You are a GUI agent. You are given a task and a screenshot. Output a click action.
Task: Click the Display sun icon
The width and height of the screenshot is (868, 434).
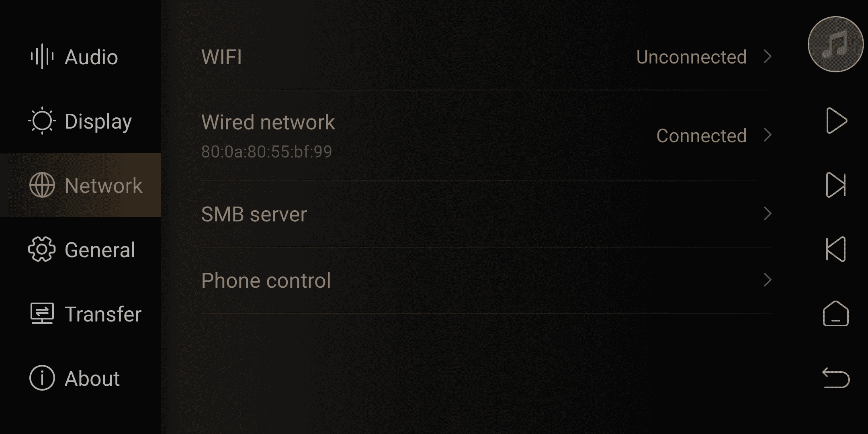pyautogui.click(x=42, y=121)
